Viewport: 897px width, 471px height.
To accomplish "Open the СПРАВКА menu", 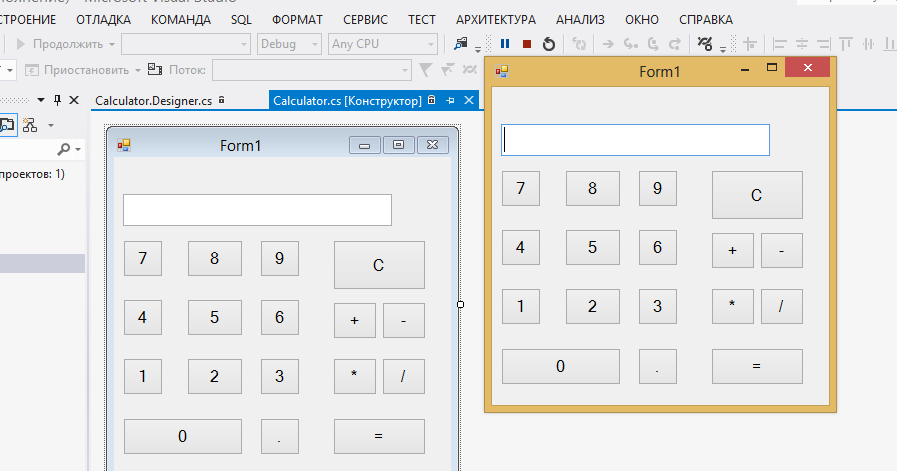I will point(706,19).
